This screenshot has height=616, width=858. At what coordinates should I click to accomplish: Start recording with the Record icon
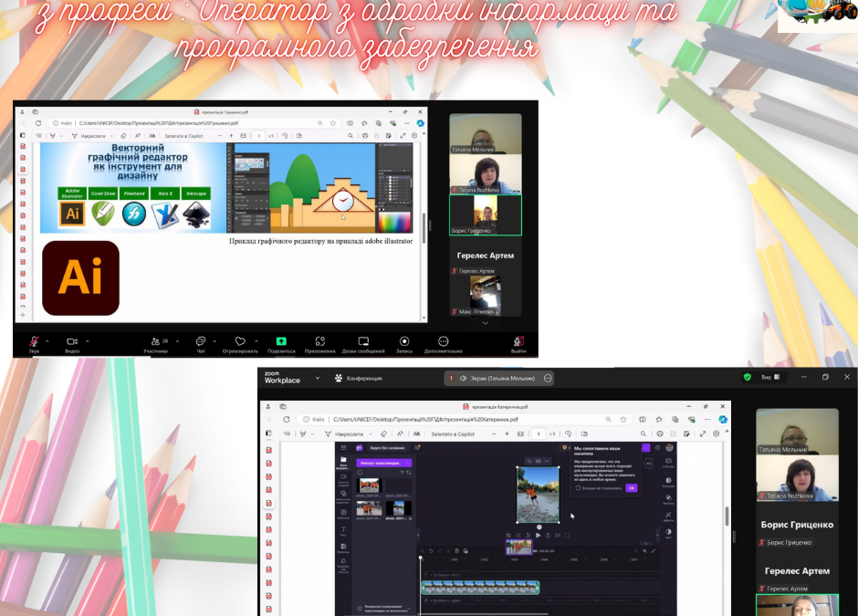pos(404,340)
